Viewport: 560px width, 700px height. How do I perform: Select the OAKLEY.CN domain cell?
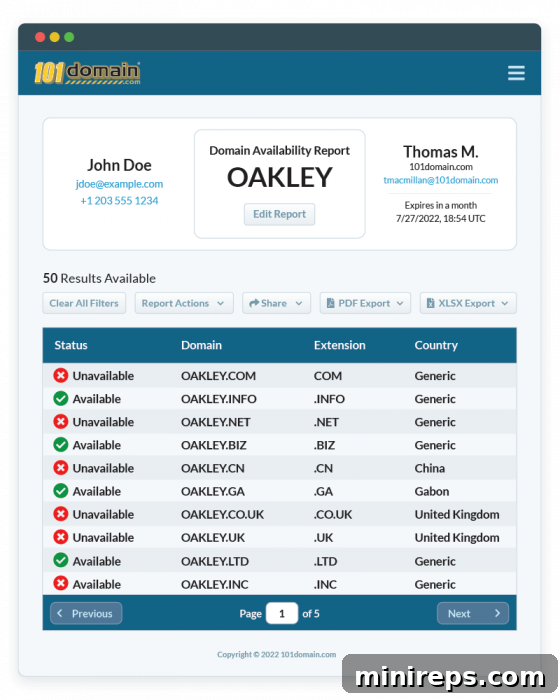point(213,468)
